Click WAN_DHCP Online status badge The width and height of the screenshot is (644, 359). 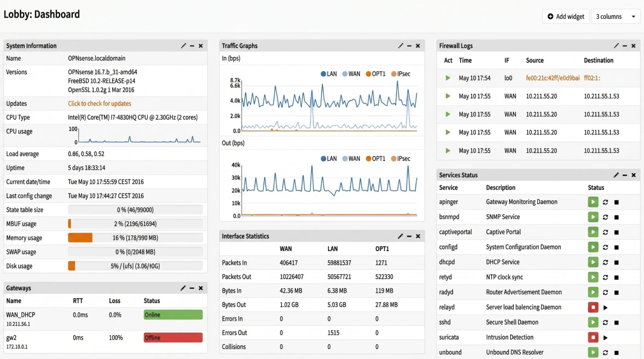click(x=173, y=315)
